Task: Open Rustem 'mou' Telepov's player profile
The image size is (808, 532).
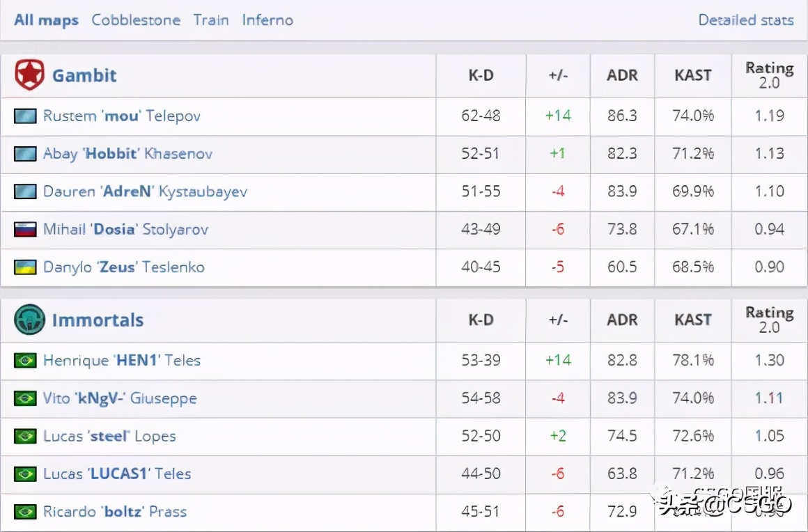Action: point(122,116)
